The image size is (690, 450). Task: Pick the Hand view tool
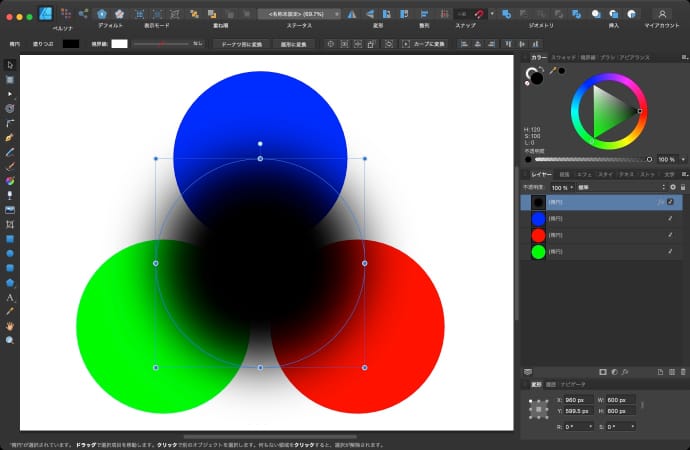click(10, 326)
